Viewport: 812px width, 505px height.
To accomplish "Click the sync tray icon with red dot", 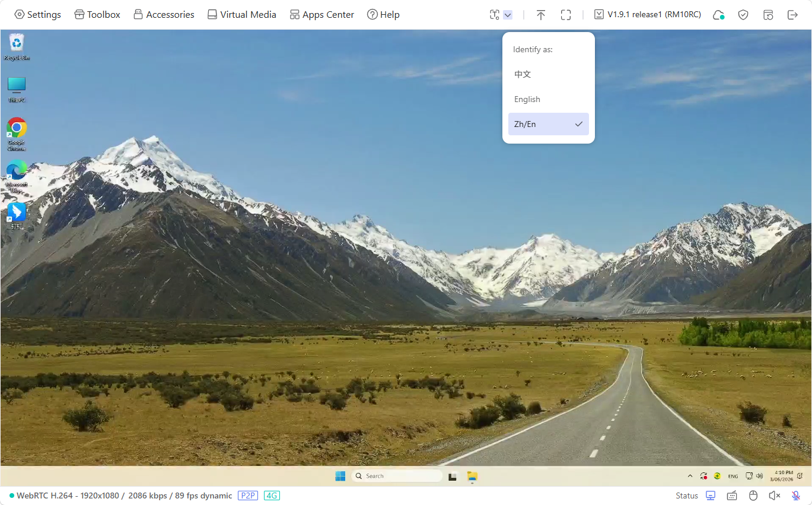I will pos(703,476).
